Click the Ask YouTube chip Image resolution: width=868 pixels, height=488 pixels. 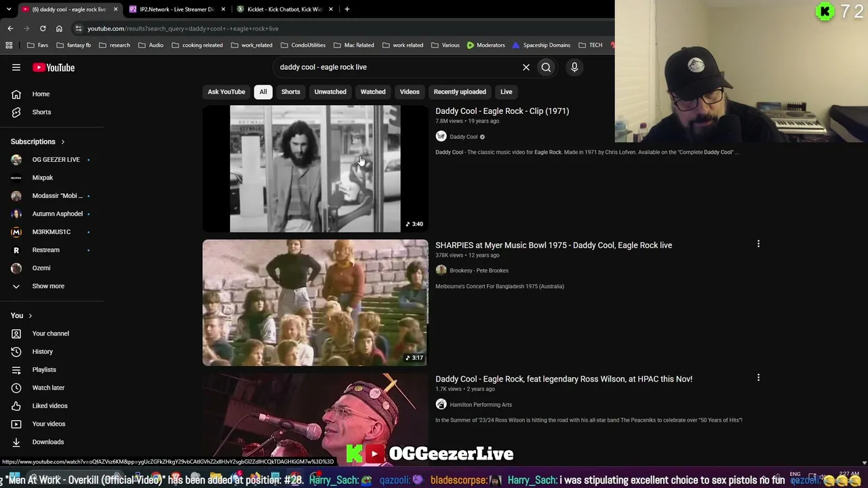(x=226, y=91)
